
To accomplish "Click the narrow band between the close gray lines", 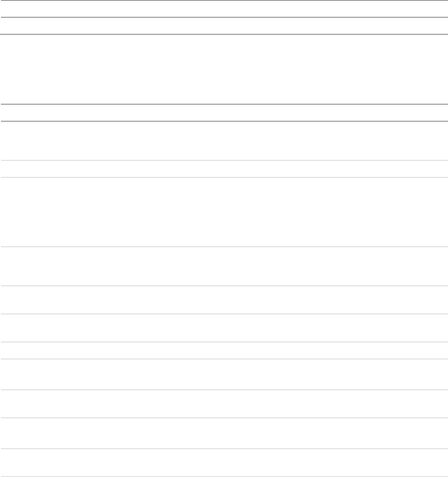I will (224, 351).
